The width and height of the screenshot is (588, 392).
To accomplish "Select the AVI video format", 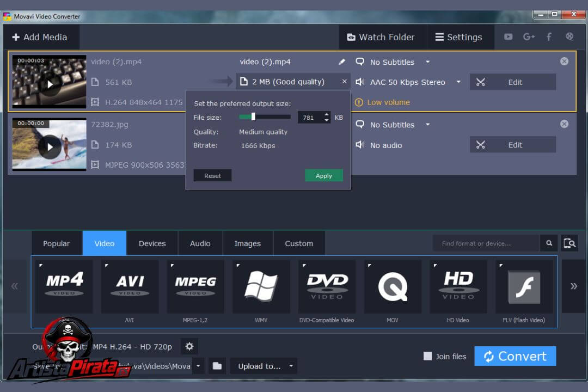I will click(130, 287).
